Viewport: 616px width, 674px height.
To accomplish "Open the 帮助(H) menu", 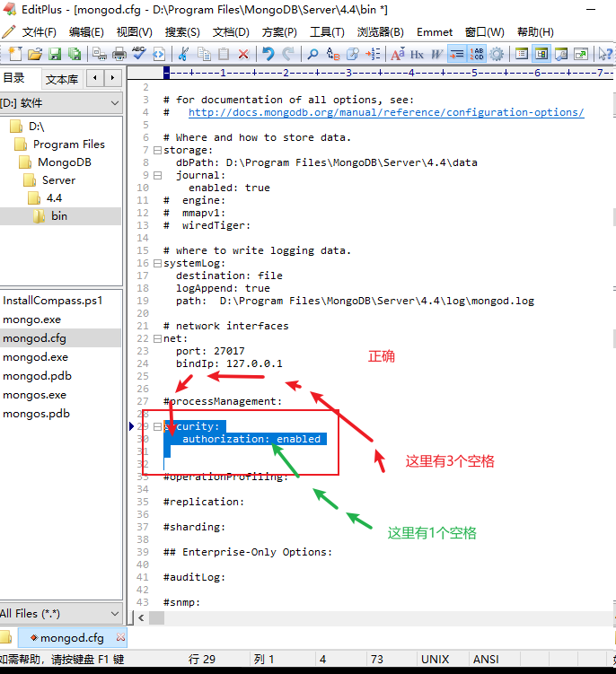I will [x=535, y=31].
